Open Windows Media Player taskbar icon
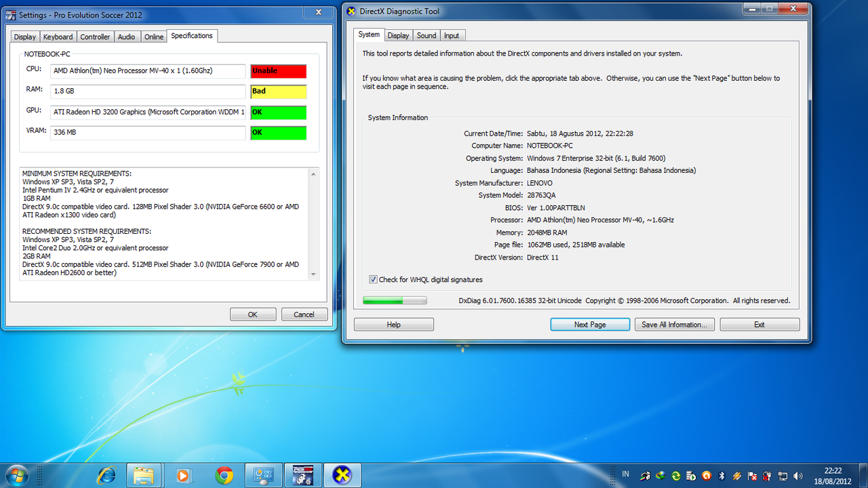868x488 pixels. (183, 475)
